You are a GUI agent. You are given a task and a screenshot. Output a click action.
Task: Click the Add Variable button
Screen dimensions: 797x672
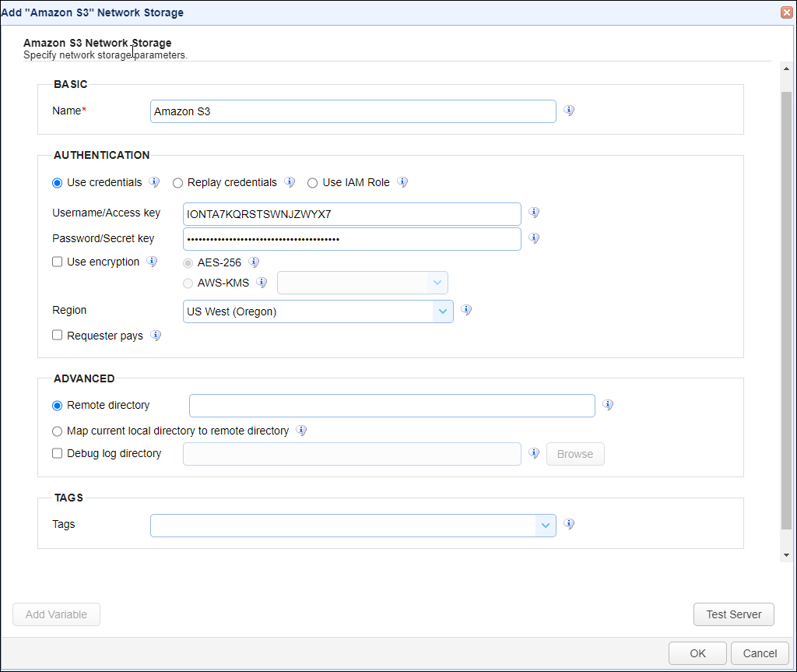[56, 614]
